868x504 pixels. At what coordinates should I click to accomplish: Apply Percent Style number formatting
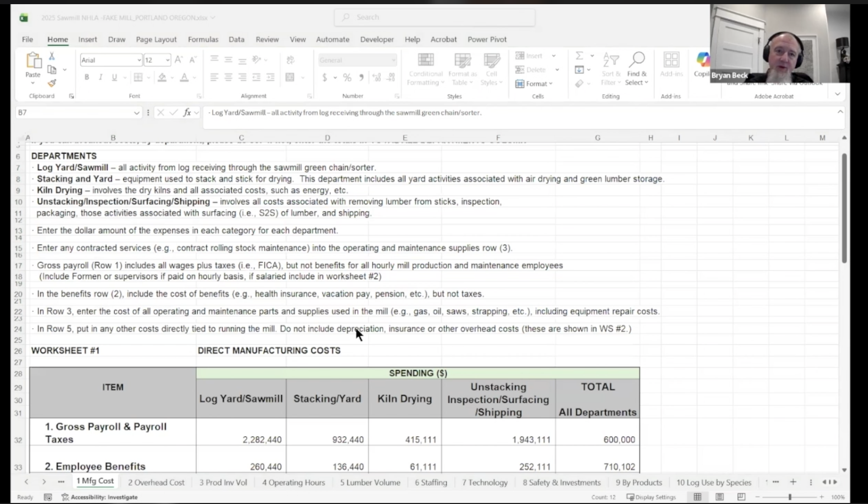[x=347, y=77]
